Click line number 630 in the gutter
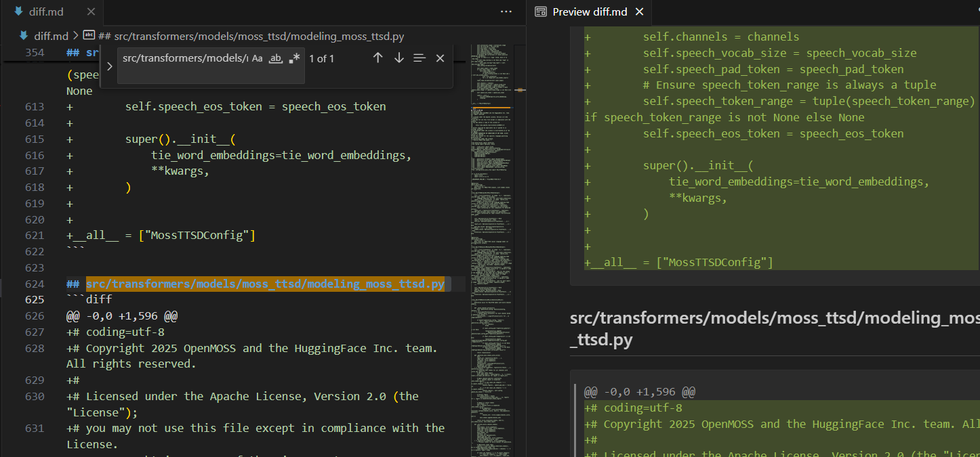980x457 pixels. [x=34, y=396]
